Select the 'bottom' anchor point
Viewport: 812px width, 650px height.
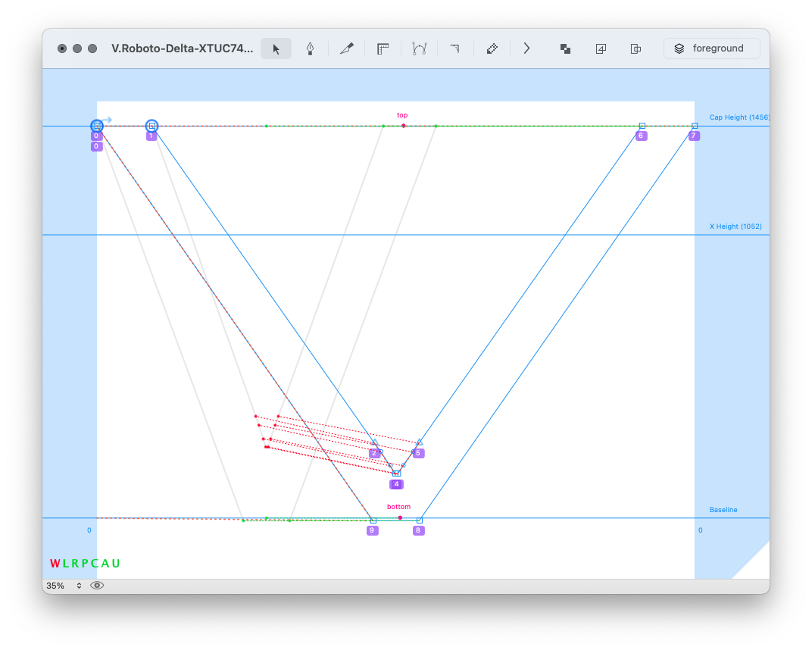400,517
